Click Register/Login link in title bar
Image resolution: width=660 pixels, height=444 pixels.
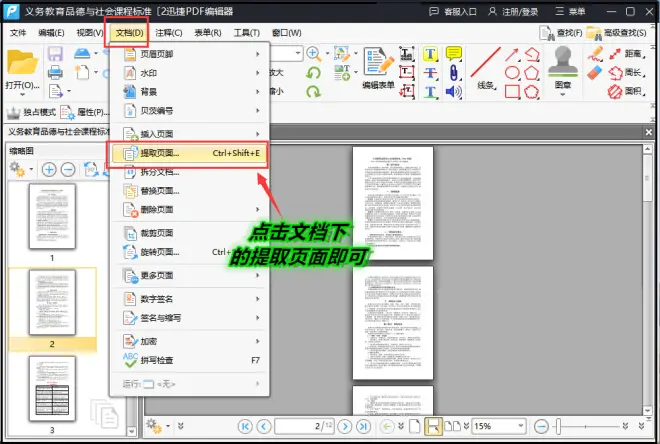(x=513, y=11)
